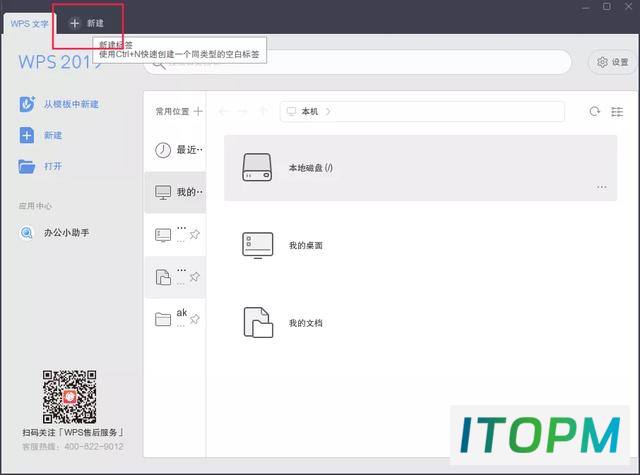Go forward with the right arrow
This screenshot has height=475, width=640.
[243, 111]
